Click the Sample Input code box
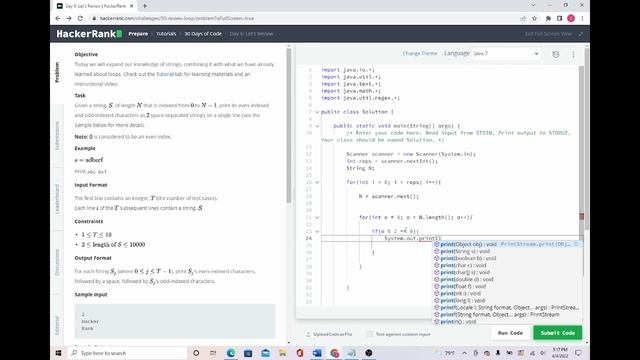Viewport: 640px width, 360px height. click(x=175, y=321)
